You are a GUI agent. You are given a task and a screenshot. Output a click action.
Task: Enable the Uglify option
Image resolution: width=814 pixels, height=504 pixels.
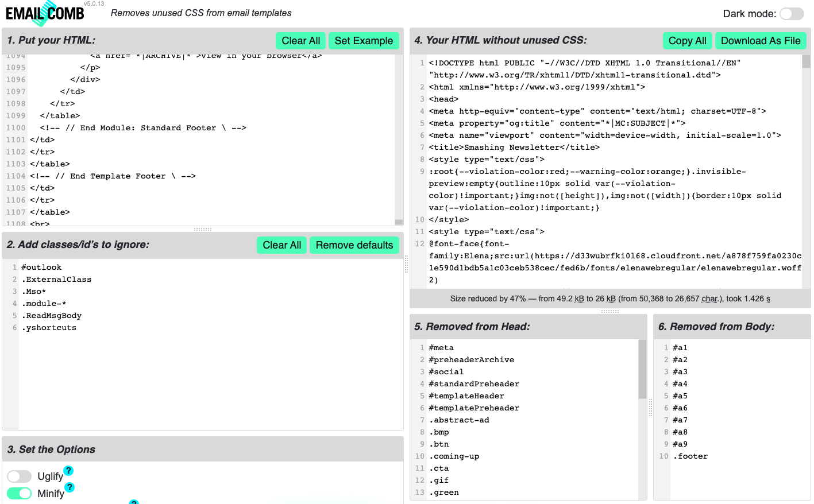tap(20, 476)
